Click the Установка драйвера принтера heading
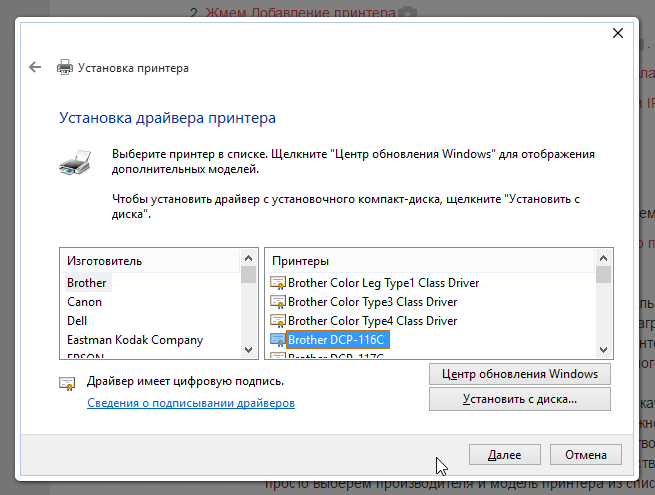Image resolution: width=655 pixels, height=495 pixels. tap(167, 118)
